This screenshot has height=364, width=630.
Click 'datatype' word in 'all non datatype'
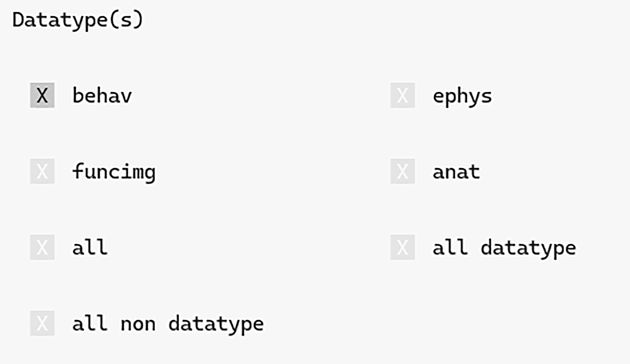[x=216, y=324]
